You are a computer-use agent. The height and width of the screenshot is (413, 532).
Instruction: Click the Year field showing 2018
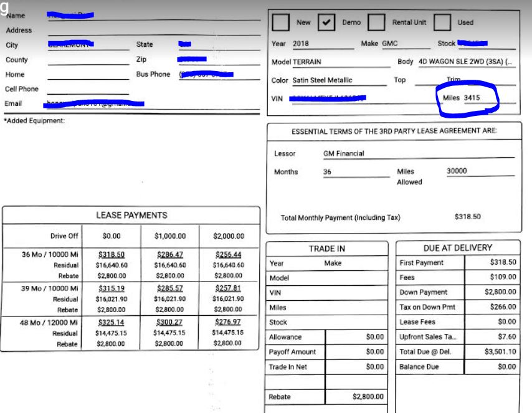[323, 44]
